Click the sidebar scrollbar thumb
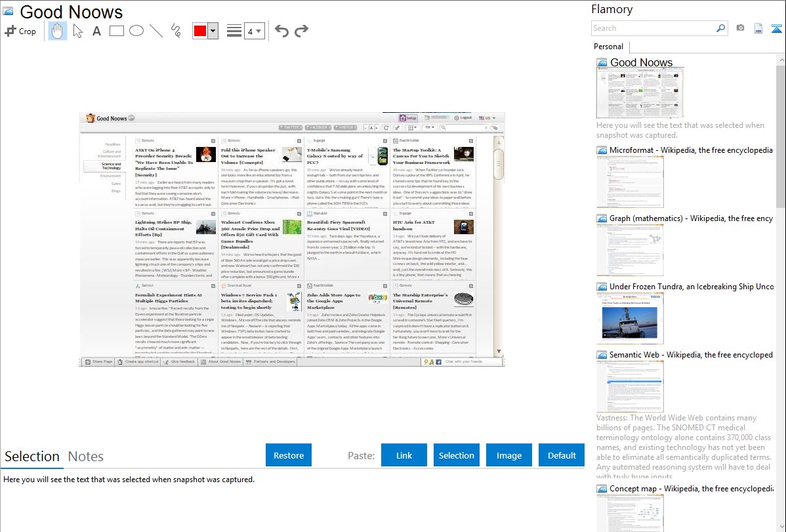This screenshot has height=532, width=786. tap(781, 136)
